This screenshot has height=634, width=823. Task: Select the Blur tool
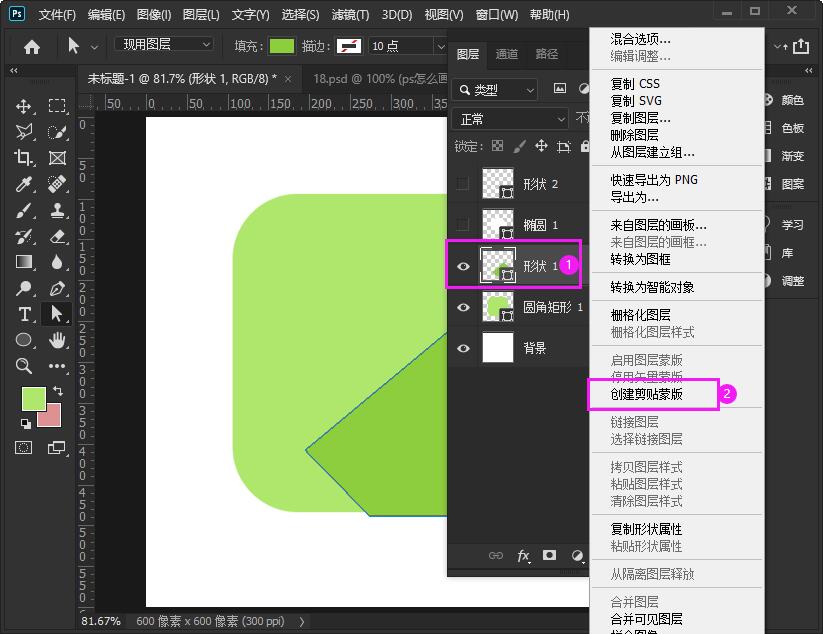[57, 261]
